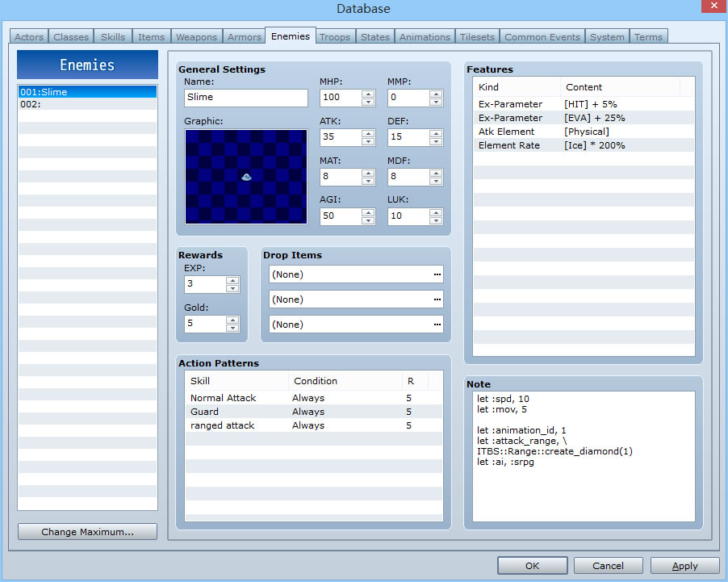Click the AGI value field showing 50
The image size is (728, 582).
click(341, 216)
